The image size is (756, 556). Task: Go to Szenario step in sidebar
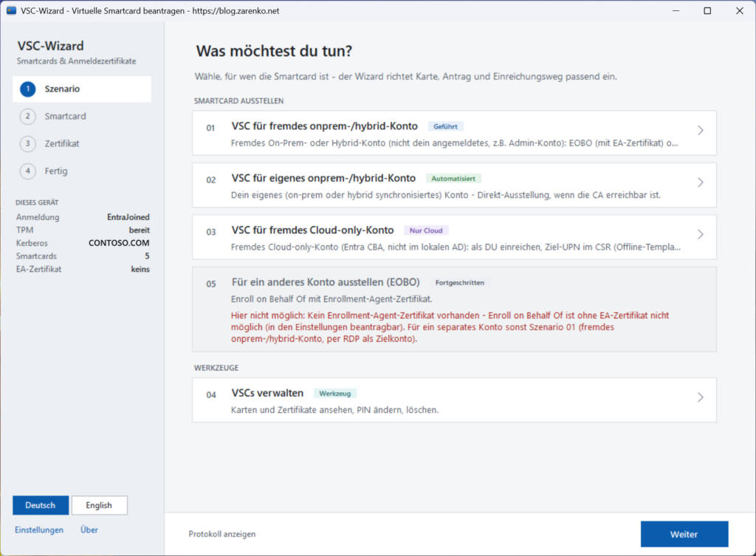click(82, 89)
